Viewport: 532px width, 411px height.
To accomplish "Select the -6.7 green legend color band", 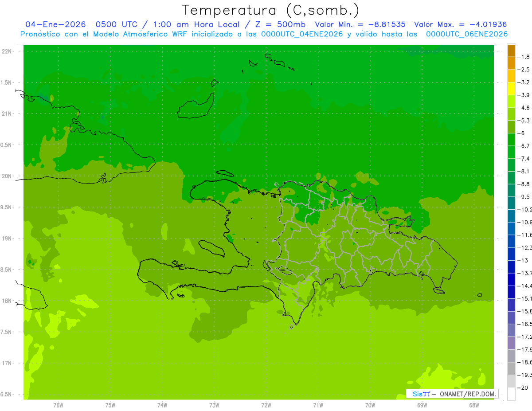I will coord(511,140).
